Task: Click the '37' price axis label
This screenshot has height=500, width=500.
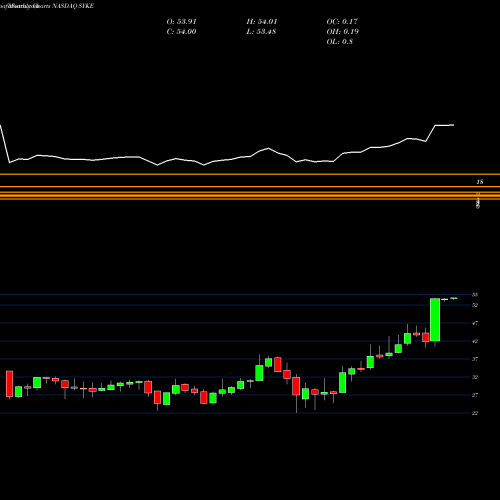Action: point(475,359)
